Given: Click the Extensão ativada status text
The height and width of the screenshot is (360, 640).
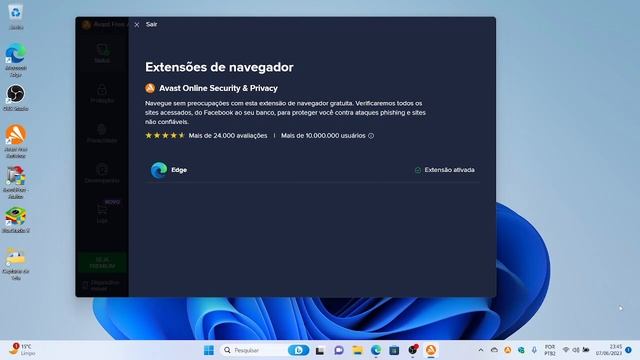Looking at the screenshot, I should pos(449,170).
